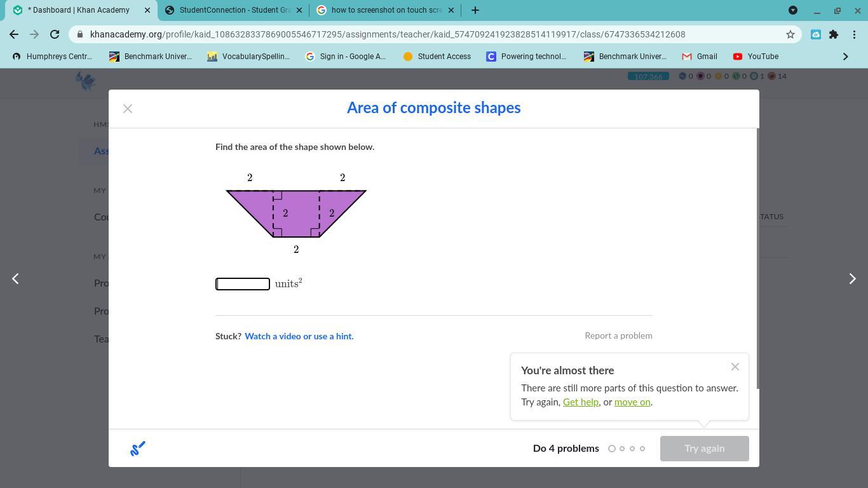Open Watch a video or use a hint

[299, 336]
